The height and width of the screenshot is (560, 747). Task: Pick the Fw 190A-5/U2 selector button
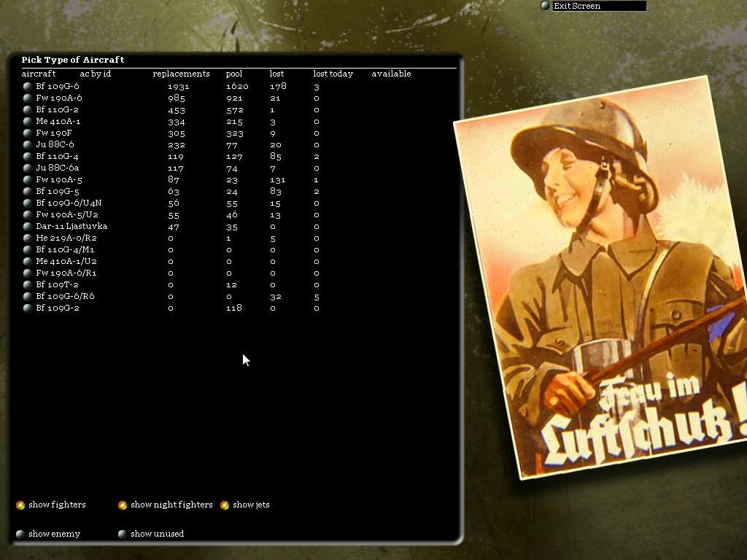[27, 215]
